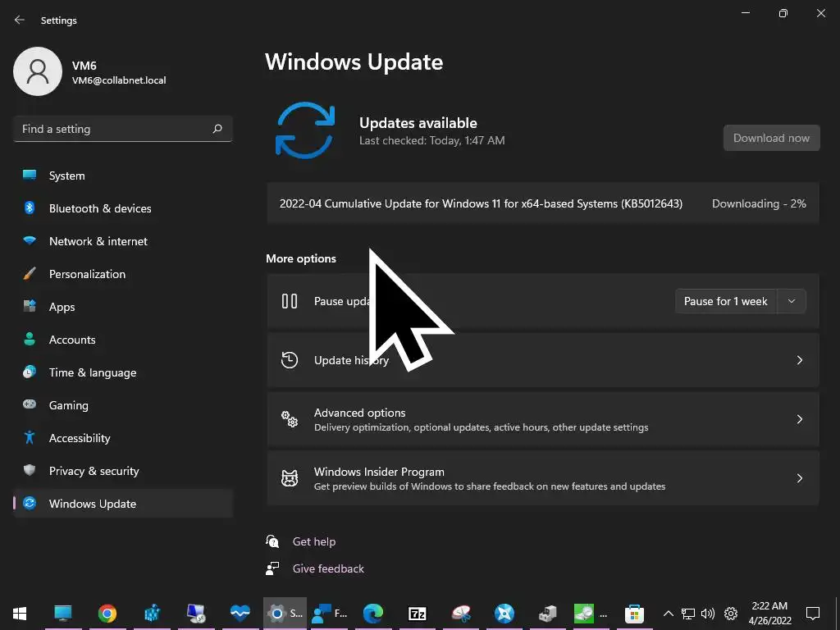Click Pause for 1 week button
This screenshot has height=630, width=840.
click(x=725, y=301)
